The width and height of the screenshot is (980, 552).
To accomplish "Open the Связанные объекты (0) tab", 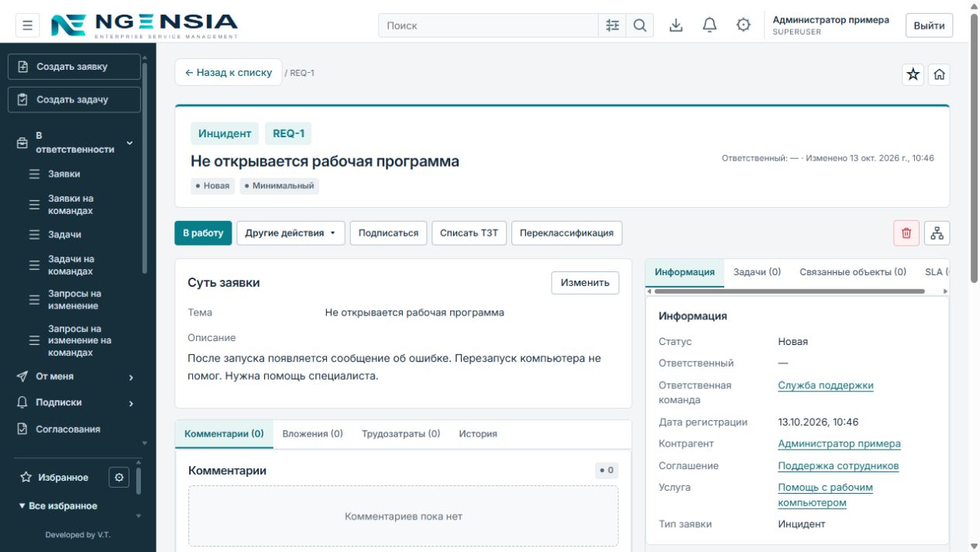I will 853,272.
